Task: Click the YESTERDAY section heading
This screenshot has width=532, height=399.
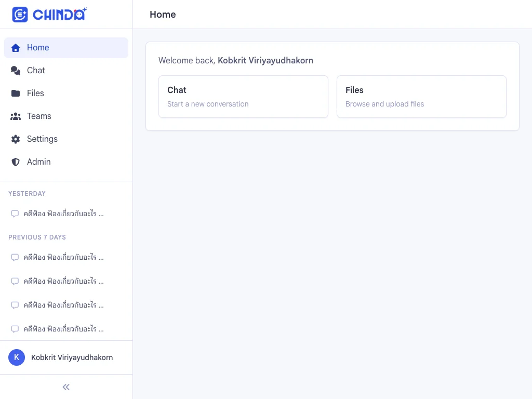Action: 27,194
